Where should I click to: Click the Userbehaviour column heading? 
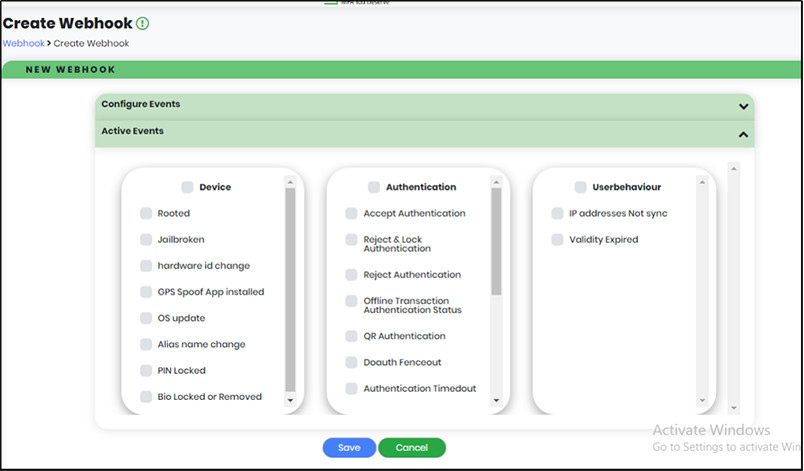point(627,187)
